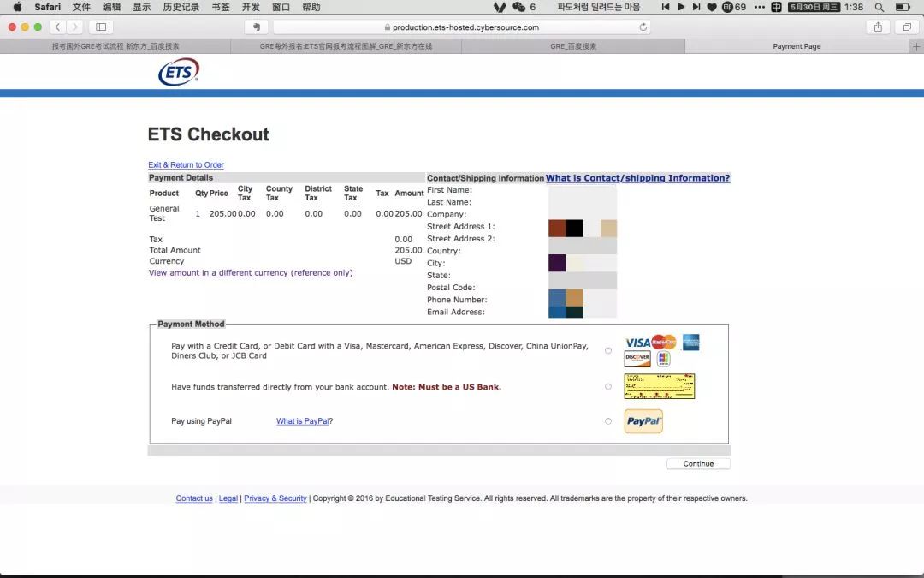This screenshot has height=578, width=924.
Task: Click the heart icon in menu bar
Action: tap(712, 7)
